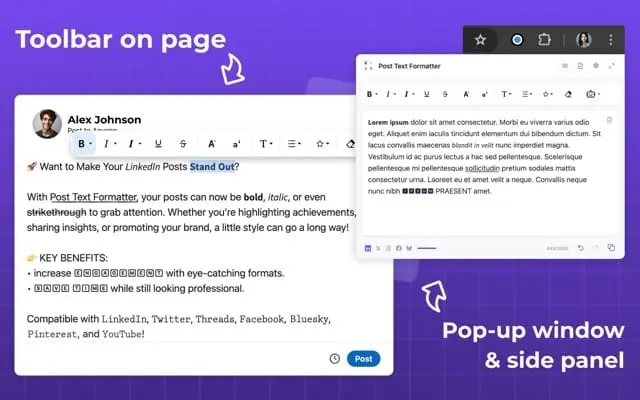Click the settings gear in the popup header
The image size is (640, 400).
[596, 66]
